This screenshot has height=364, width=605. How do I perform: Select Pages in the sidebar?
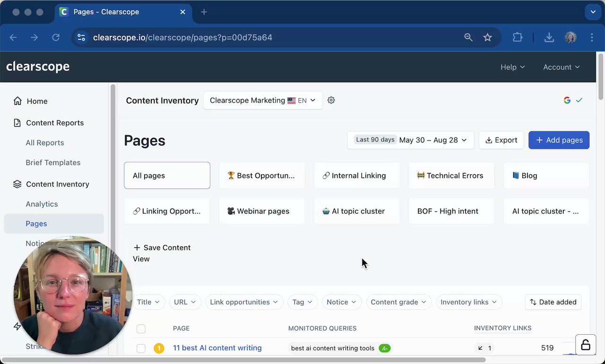tap(54, 224)
